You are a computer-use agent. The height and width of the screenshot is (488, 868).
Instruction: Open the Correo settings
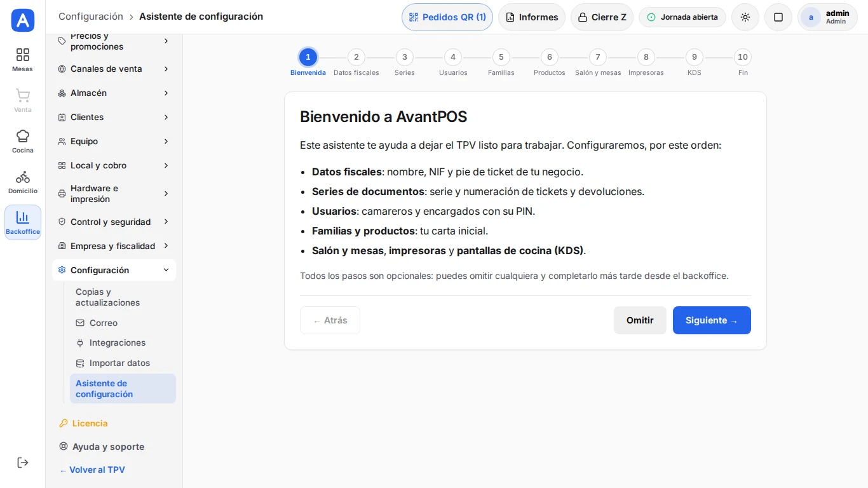click(x=123, y=323)
